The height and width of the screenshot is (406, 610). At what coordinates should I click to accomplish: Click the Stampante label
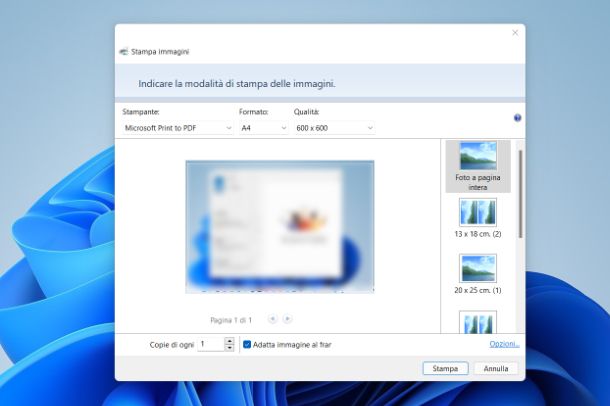tap(141, 112)
